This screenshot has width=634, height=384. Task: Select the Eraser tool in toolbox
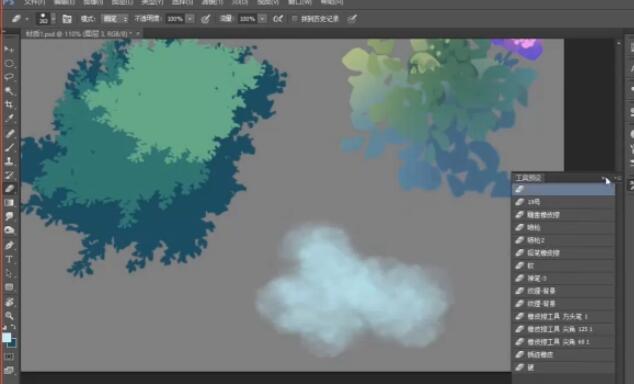click(9, 189)
